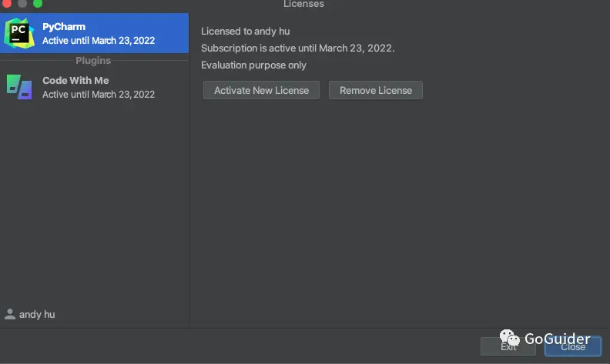610x364 pixels.
Task: Click the green window zoom button
Action: (x=38, y=4)
